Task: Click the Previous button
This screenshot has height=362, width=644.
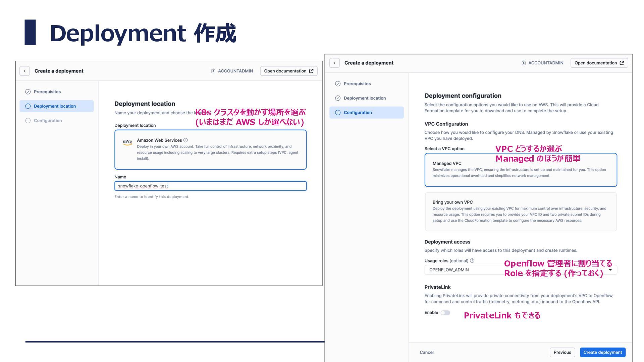Action: pyautogui.click(x=562, y=352)
